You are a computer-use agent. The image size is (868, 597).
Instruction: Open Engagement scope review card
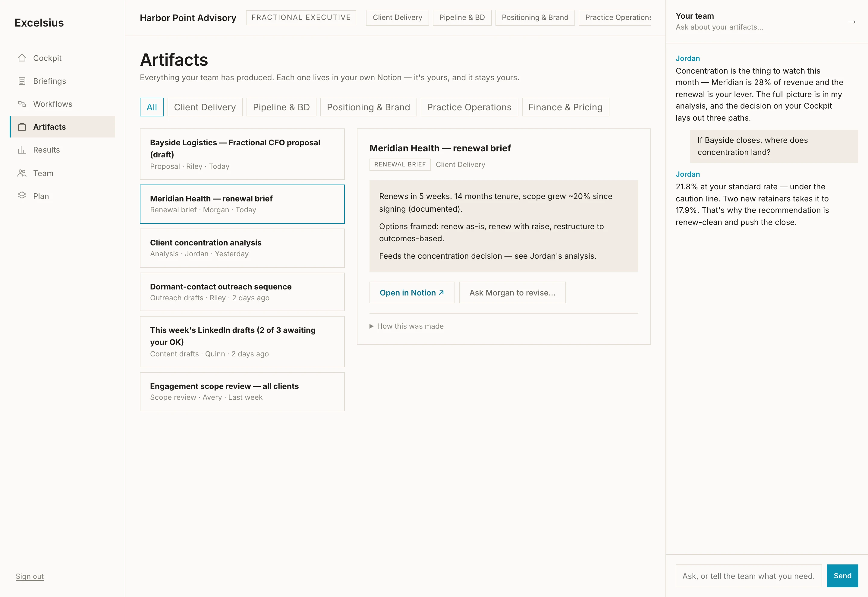[242, 392]
